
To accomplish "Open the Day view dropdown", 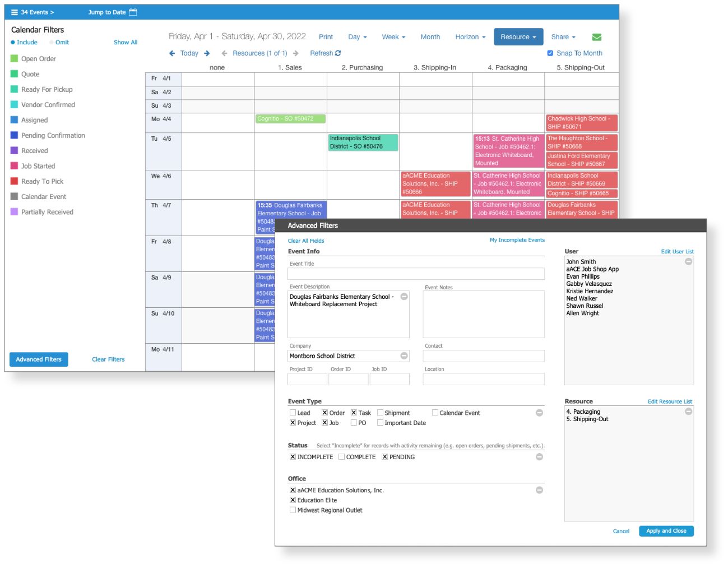I will pyautogui.click(x=357, y=37).
